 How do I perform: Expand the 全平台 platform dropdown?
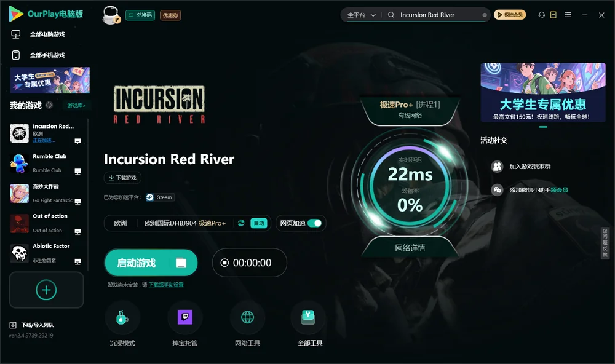click(x=361, y=15)
